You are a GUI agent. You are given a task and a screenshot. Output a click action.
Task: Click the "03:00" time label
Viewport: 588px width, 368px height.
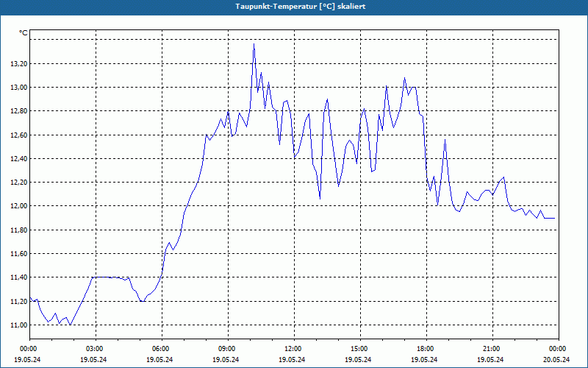(96, 349)
